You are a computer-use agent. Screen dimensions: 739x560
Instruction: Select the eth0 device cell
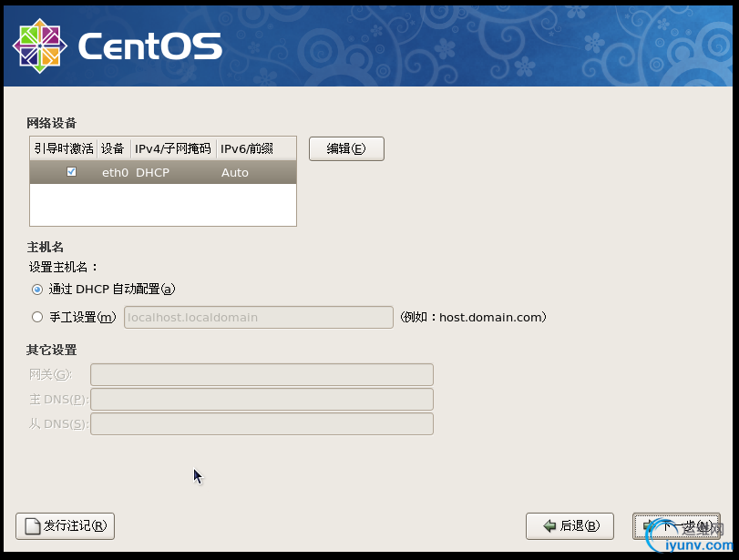click(115, 172)
